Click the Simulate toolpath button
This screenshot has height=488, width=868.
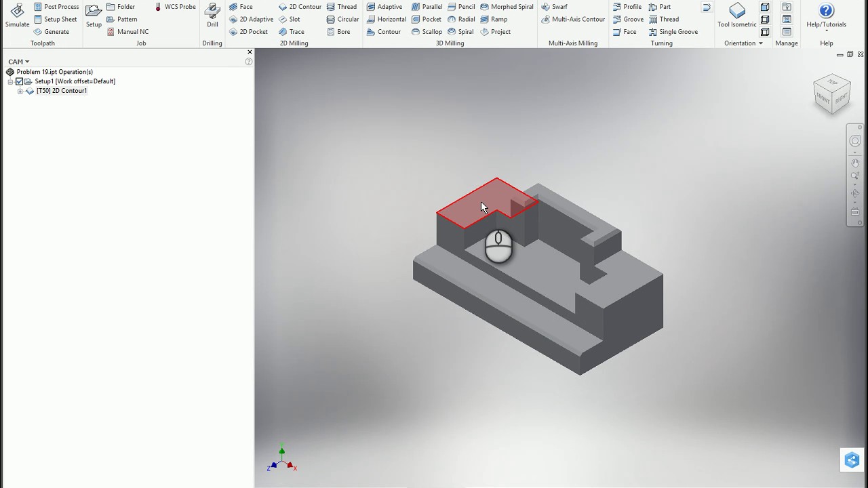click(17, 16)
